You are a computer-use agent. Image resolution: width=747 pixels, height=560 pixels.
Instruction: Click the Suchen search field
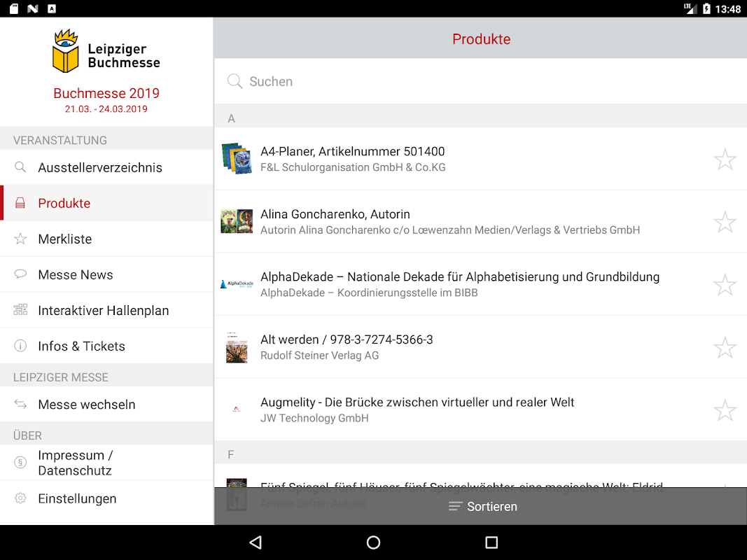pos(481,81)
